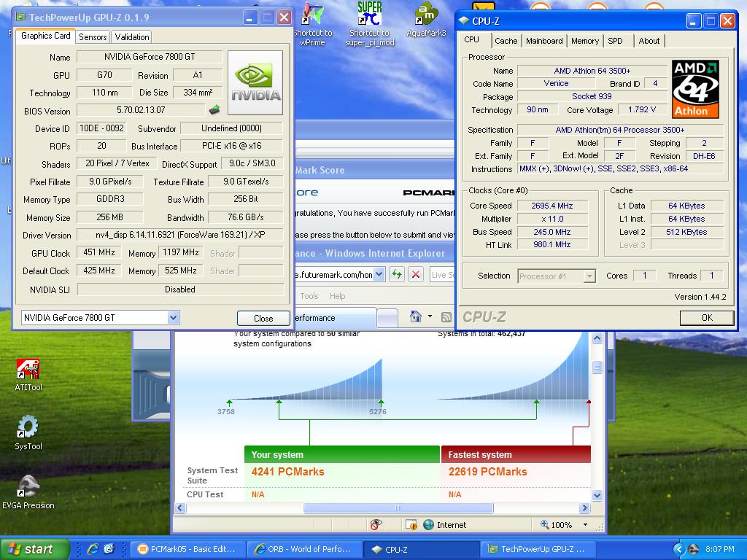747x560 pixels.
Task: Open the SysTool desktop shortcut
Action: click(28, 433)
